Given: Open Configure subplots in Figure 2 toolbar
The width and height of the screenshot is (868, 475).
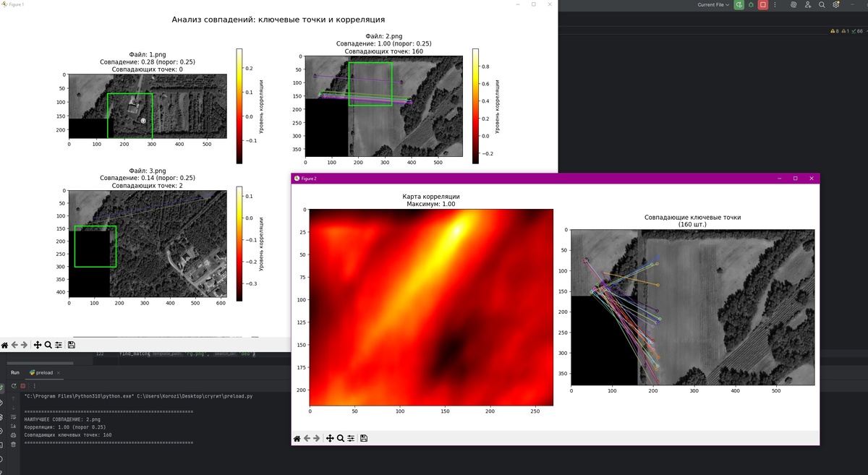Looking at the screenshot, I should [350, 438].
